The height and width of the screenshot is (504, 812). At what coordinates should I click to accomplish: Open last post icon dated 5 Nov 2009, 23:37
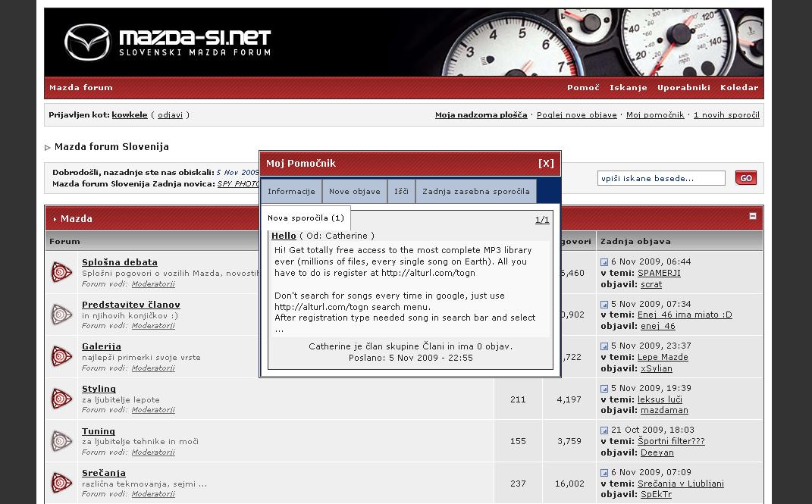[604, 346]
